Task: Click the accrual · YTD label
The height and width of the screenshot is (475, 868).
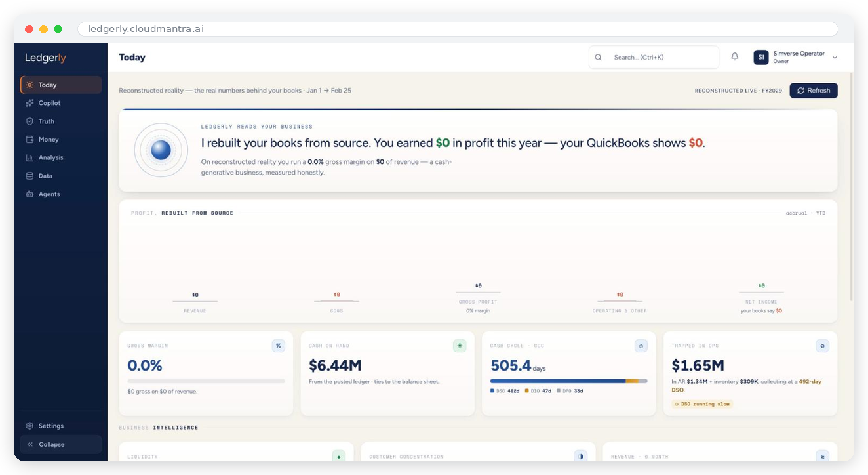Action: point(806,213)
